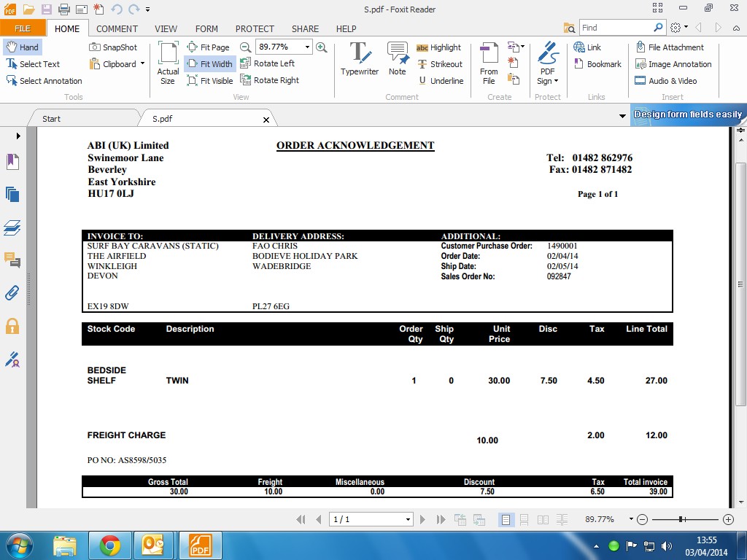Screen dimensions: 747x560
Task: Click the zoom slider in status bar
Action: coord(681,519)
